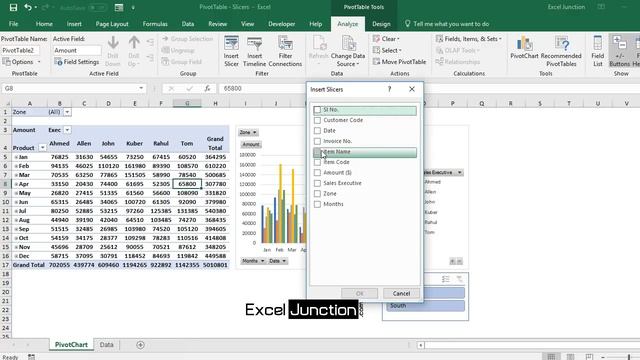The width and height of the screenshot is (640, 360).
Task: Open the Exec column filter dropdown
Action: coord(67,130)
